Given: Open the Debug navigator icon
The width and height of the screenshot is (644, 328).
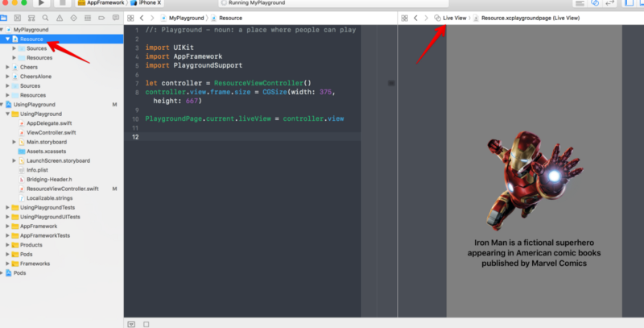Looking at the screenshot, I should 88,18.
